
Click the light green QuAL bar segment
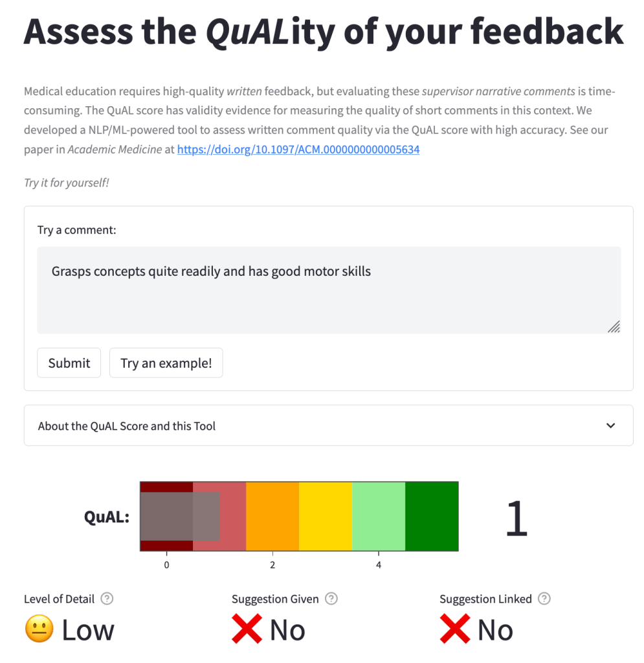[379, 516]
